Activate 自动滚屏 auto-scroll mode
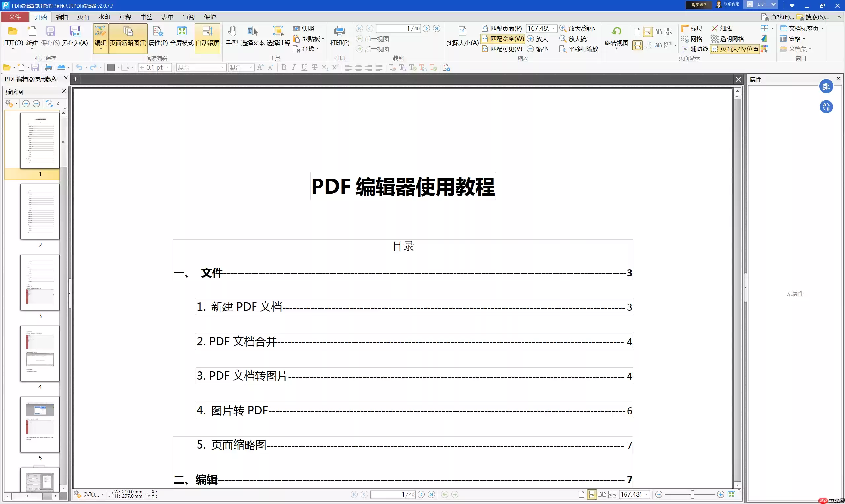This screenshot has width=845, height=504. tap(207, 37)
